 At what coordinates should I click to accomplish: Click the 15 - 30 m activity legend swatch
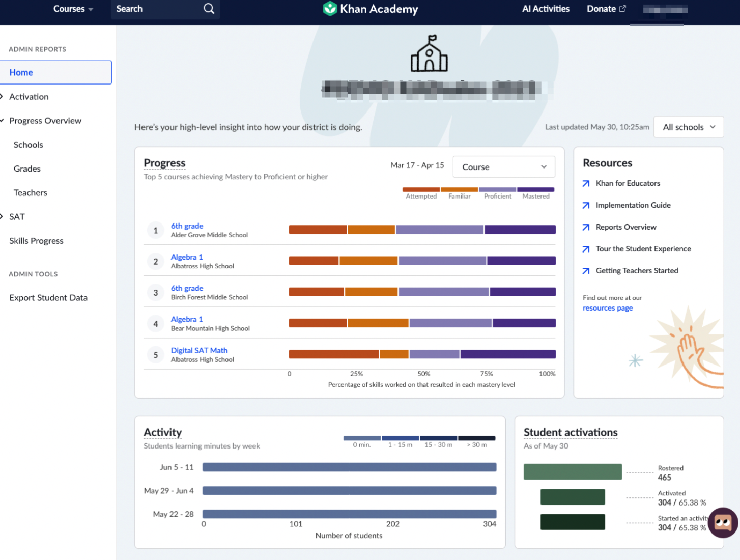438,438
